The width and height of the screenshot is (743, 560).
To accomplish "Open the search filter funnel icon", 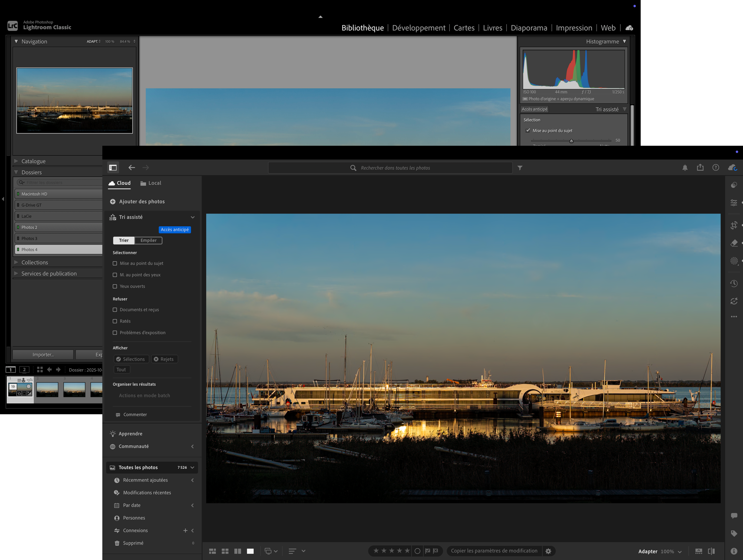I will [520, 168].
